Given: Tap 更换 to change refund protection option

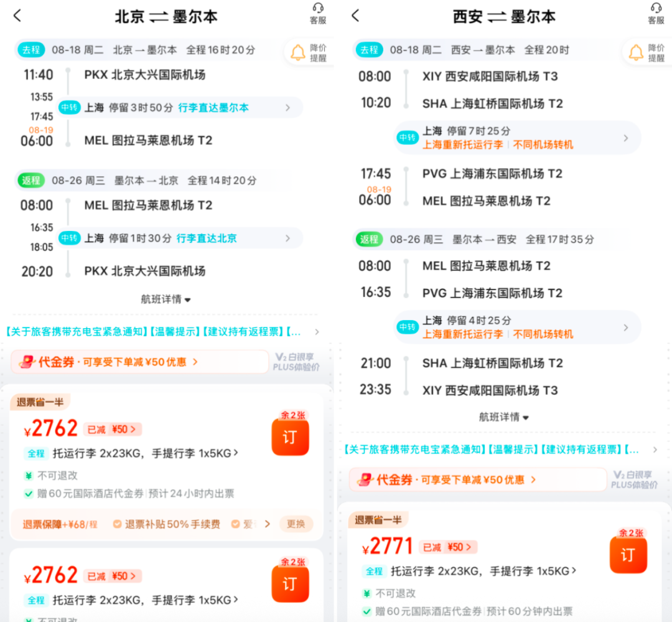Looking at the screenshot, I should (x=296, y=524).
